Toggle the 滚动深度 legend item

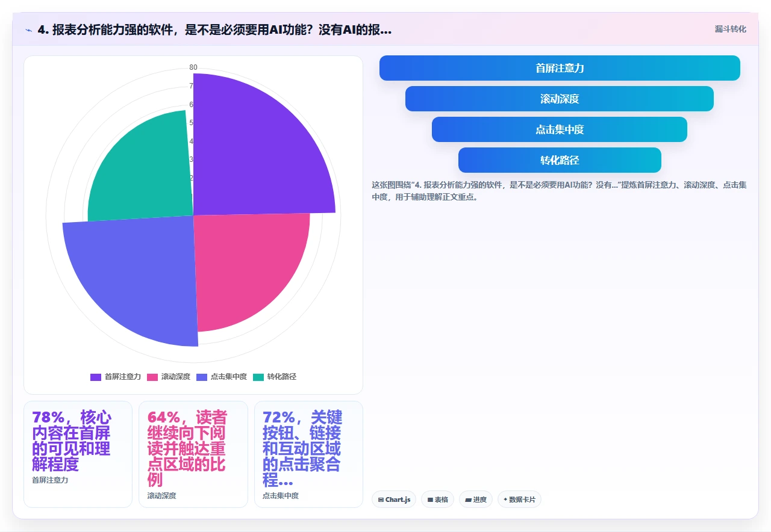[x=169, y=377]
